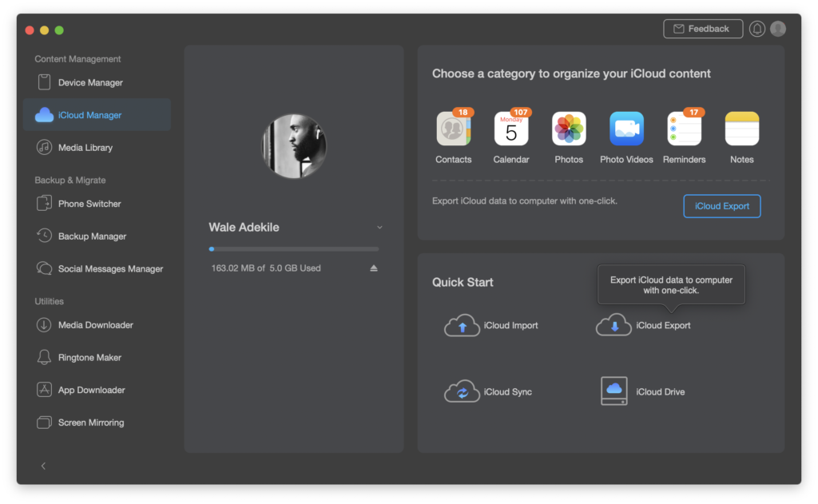The width and height of the screenshot is (818, 504).
Task: Click the Phone Switcher icon
Action: click(x=45, y=203)
